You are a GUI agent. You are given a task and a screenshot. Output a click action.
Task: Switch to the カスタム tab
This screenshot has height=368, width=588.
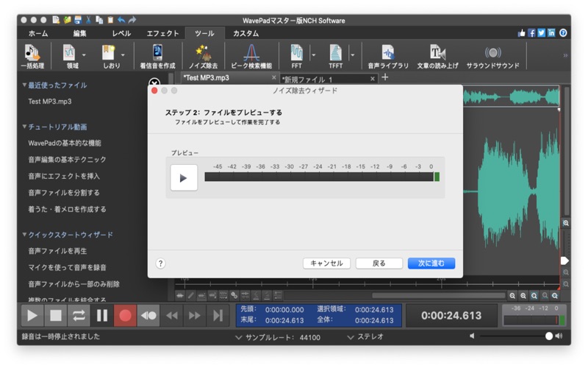point(246,33)
